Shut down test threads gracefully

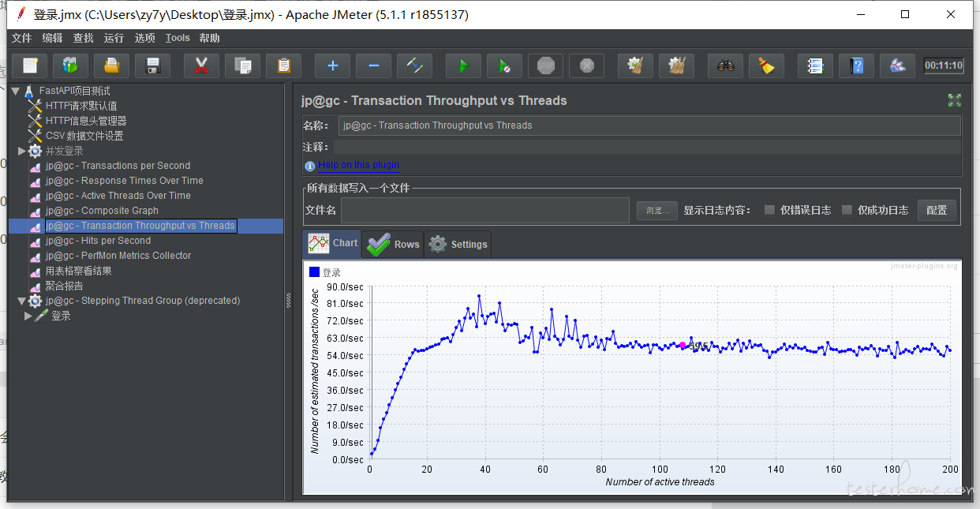pyautogui.click(x=587, y=65)
